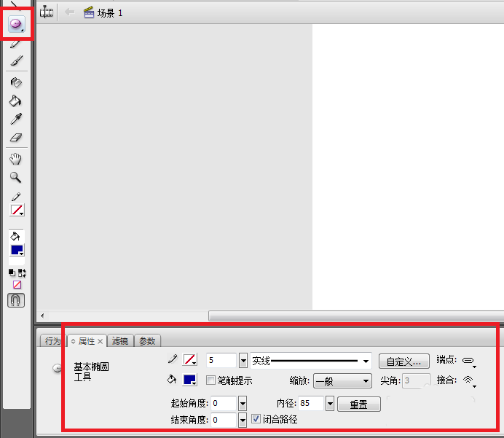This screenshot has width=504, height=438.
Task: Click the stroke color pencil icon in toolbar
Action: 16,197
